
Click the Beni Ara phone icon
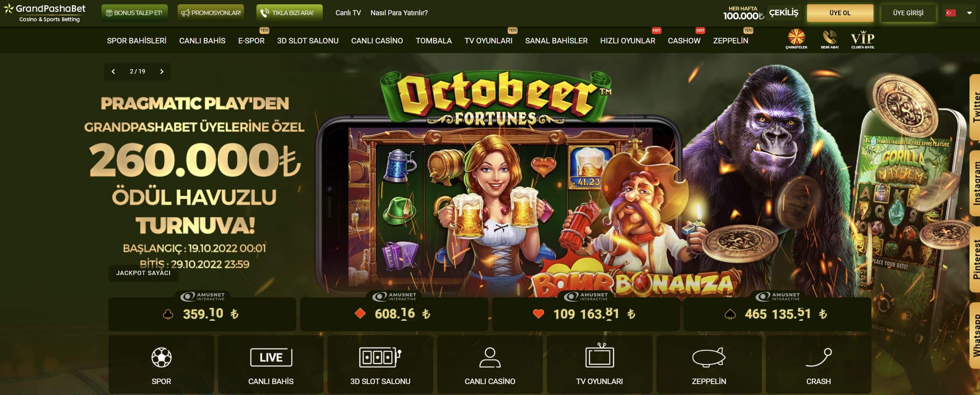pos(829,39)
